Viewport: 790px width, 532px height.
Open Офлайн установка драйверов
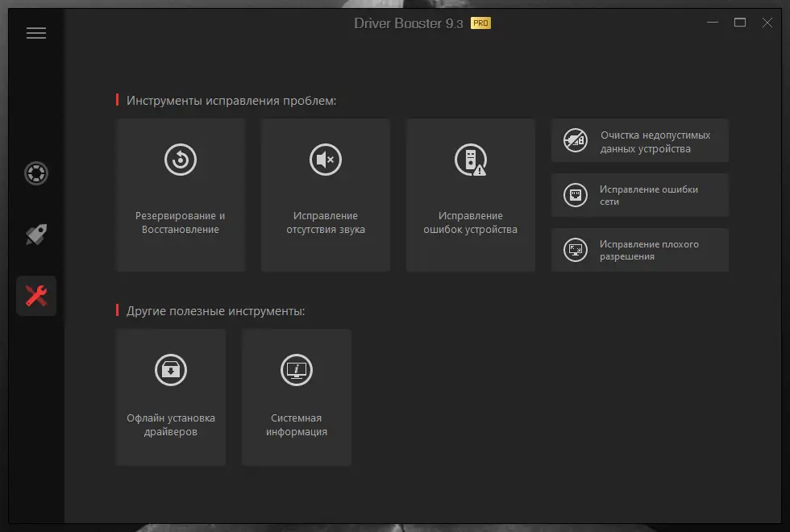tap(171, 397)
